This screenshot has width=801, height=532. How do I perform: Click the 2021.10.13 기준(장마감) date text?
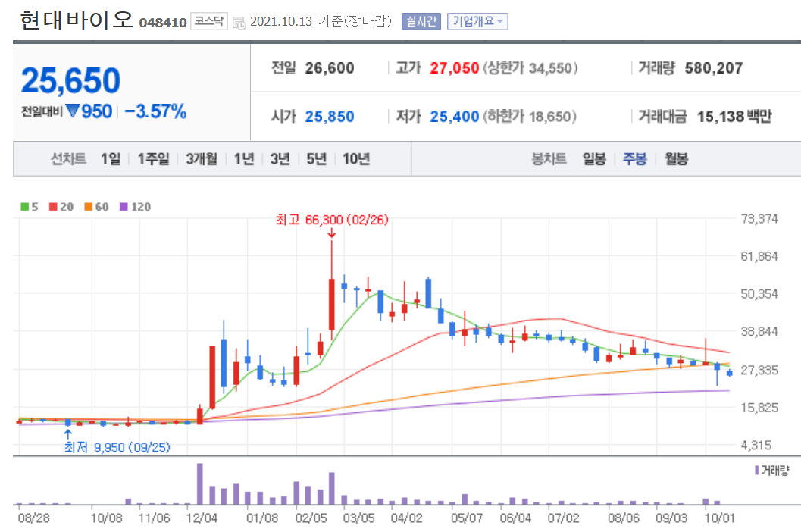[321, 21]
